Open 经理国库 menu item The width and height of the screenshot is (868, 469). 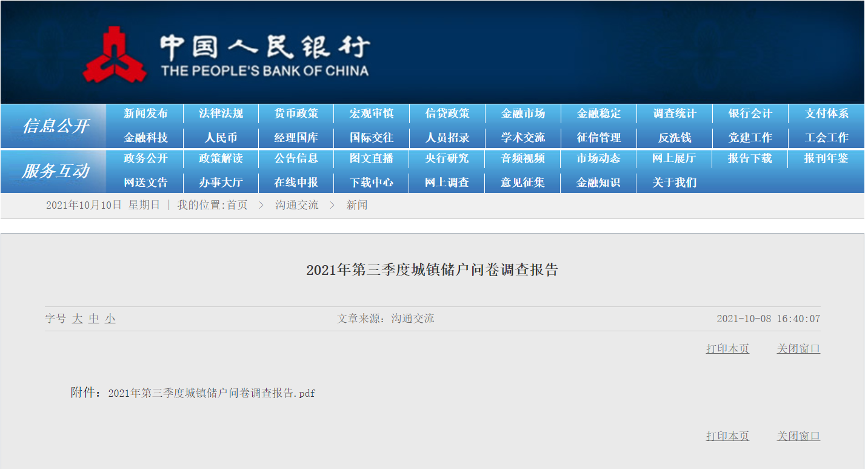[x=296, y=138]
